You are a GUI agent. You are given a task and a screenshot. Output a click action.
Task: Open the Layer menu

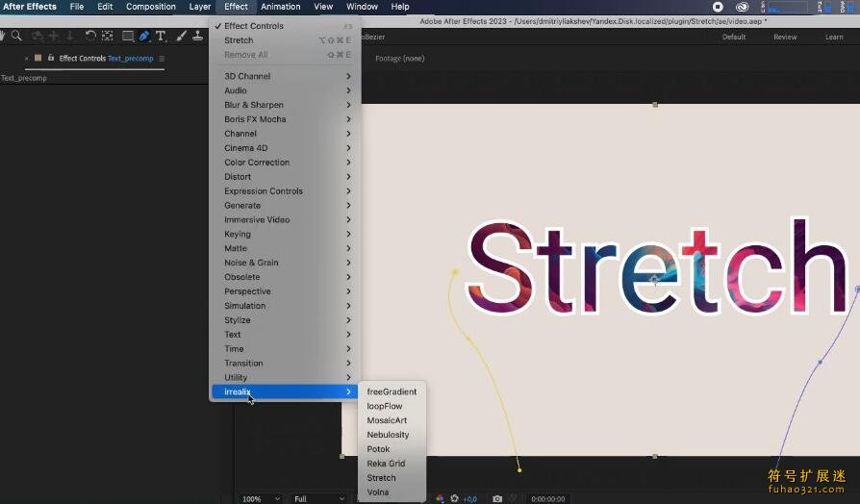(x=200, y=7)
